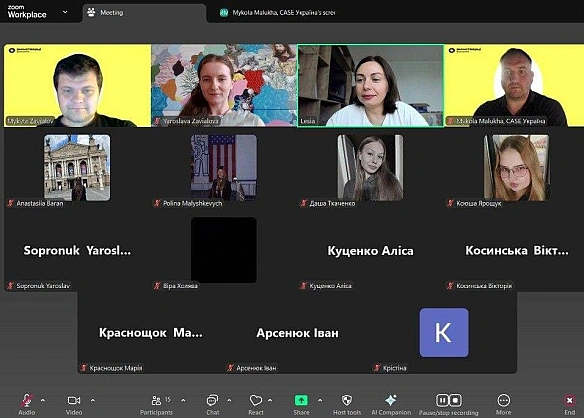Open Zoom Workplace dropdown chevron
The image size is (584, 418).
pos(65,12)
